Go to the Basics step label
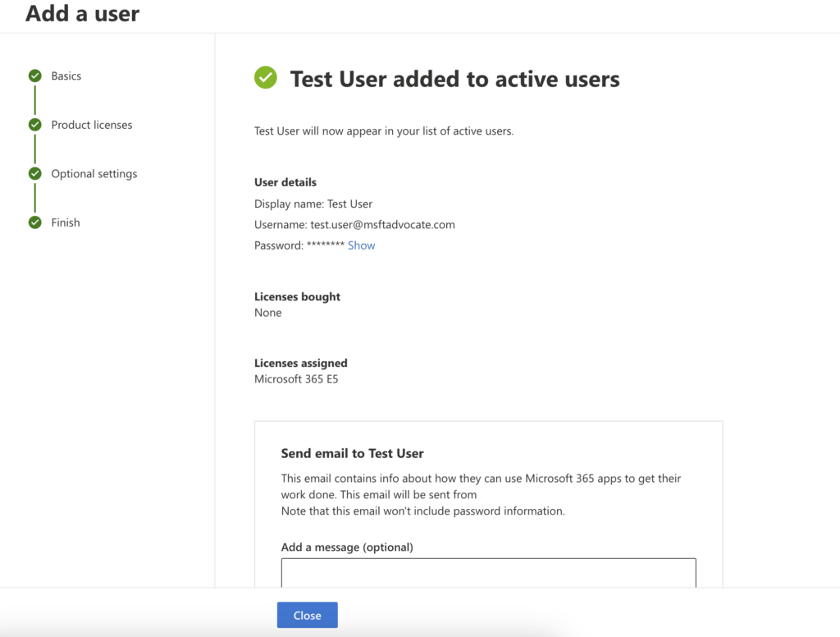 coord(66,76)
